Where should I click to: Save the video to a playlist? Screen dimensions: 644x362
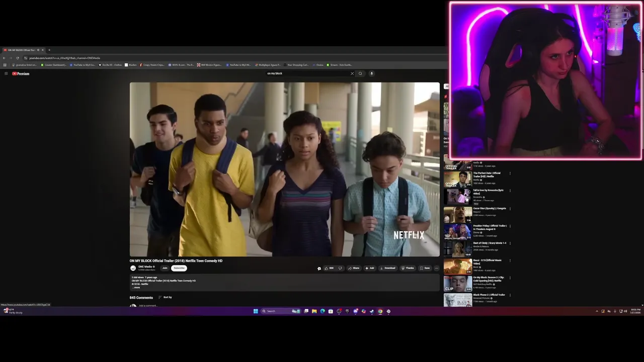(x=425, y=268)
